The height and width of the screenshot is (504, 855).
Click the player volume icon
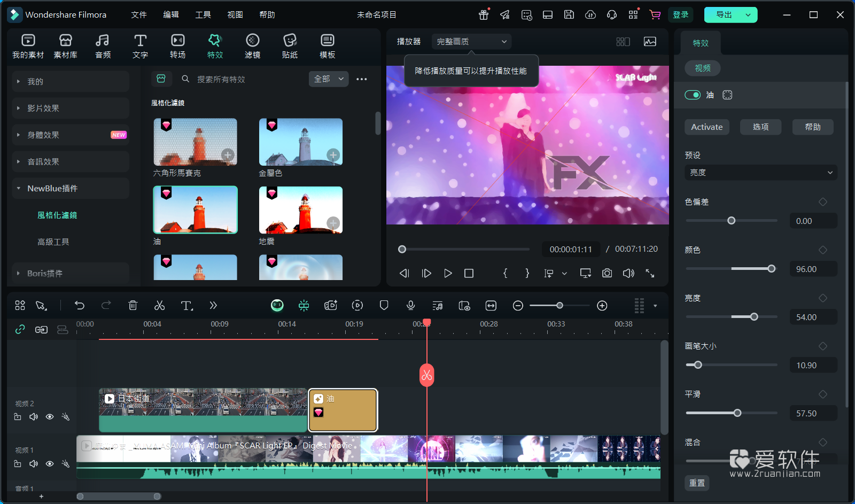coord(628,273)
